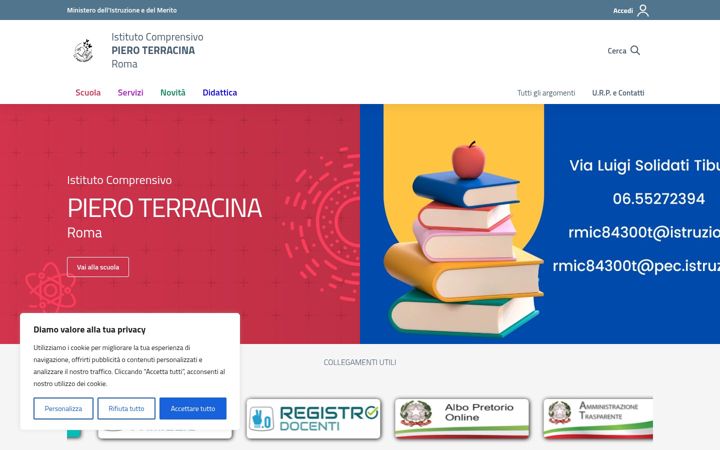The width and height of the screenshot is (720, 450).
Task: Open the Novità menu
Action: [173, 92]
